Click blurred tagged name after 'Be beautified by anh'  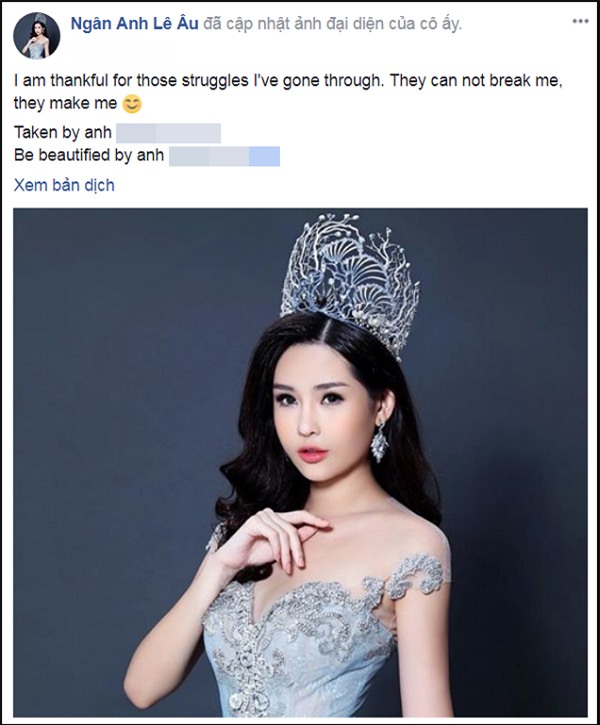[224, 156]
